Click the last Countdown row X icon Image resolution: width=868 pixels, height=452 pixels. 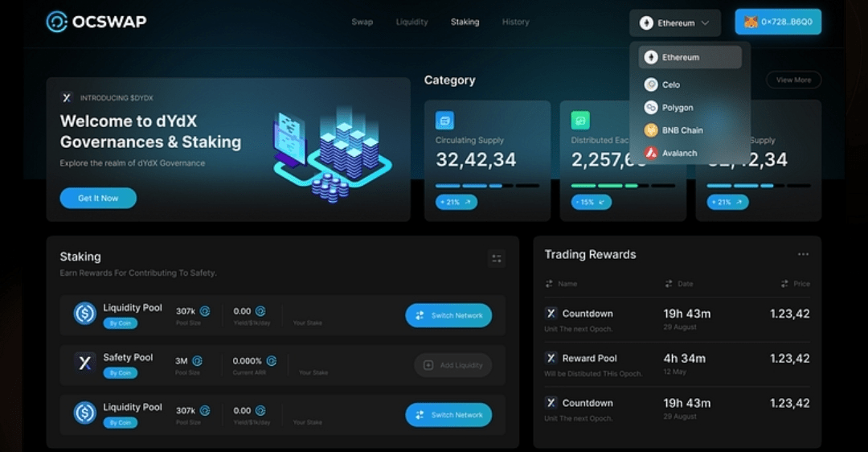(551, 403)
